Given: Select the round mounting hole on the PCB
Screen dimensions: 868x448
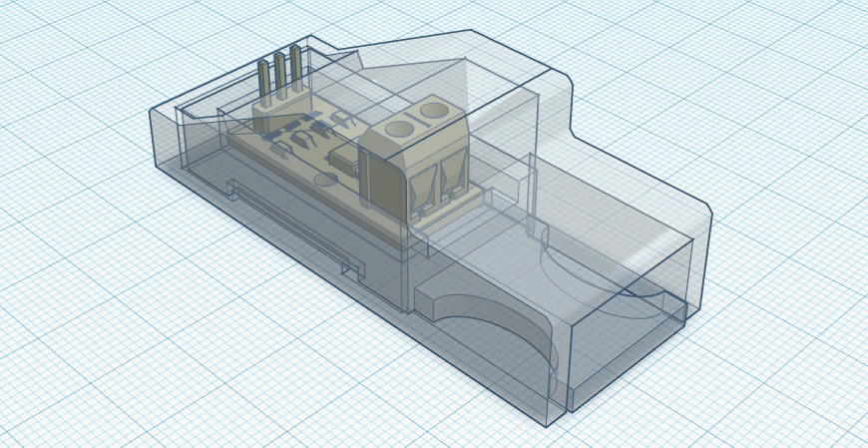Looking at the screenshot, I should (x=325, y=180).
